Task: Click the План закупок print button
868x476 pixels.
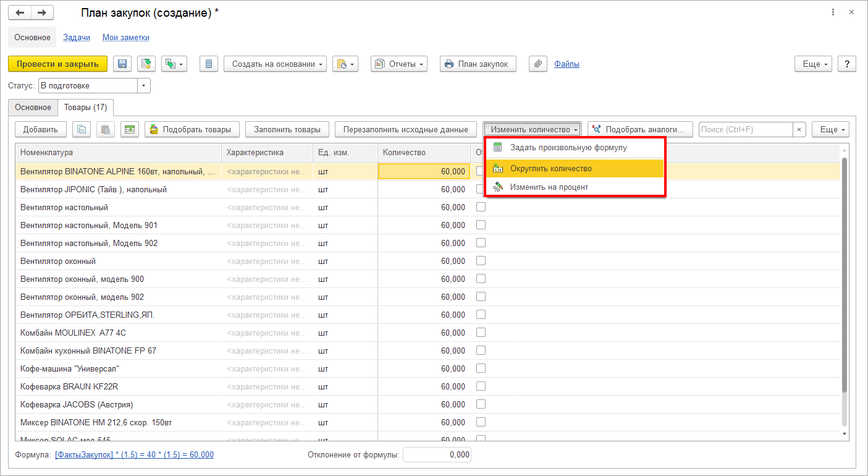Action: [478, 64]
